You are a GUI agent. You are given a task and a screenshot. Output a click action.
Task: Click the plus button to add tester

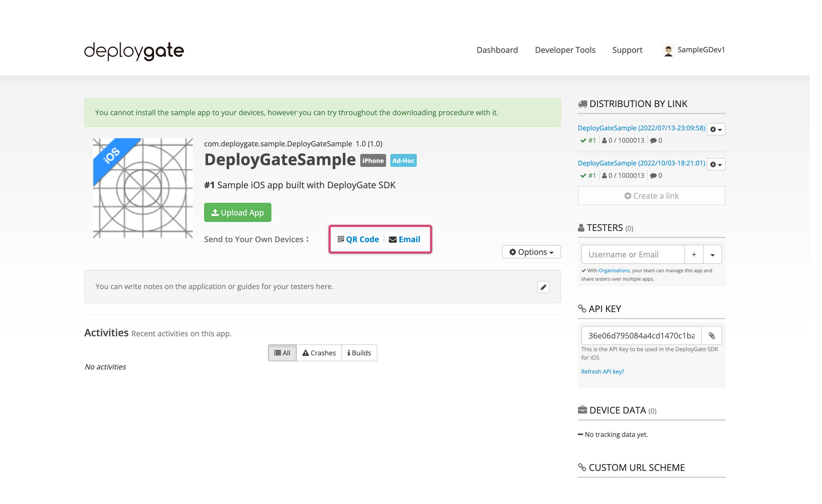click(693, 255)
